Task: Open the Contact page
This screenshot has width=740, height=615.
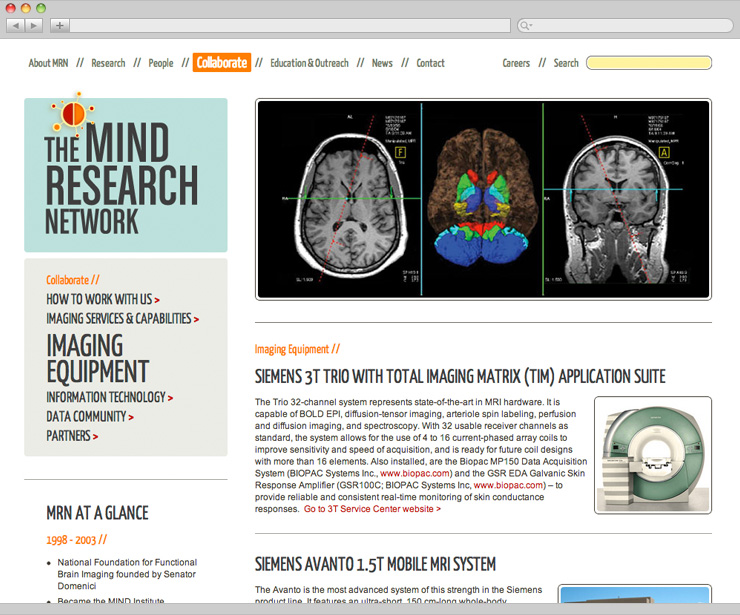Action: tap(430, 63)
